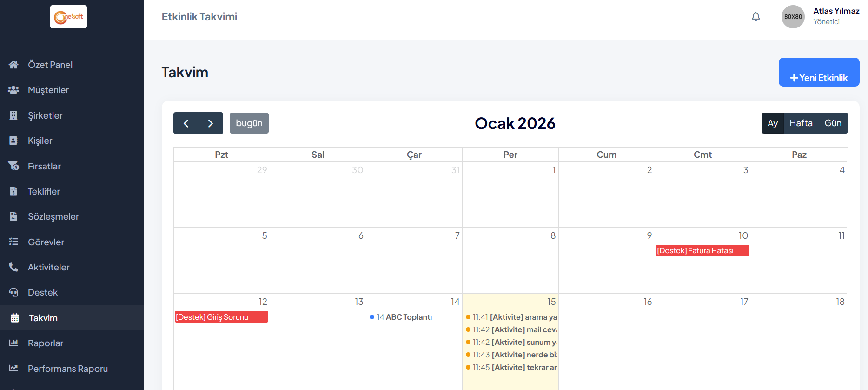Viewport: 868px width, 390px height.
Task: Switch calendar to Hafta view
Action: pos(801,123)
